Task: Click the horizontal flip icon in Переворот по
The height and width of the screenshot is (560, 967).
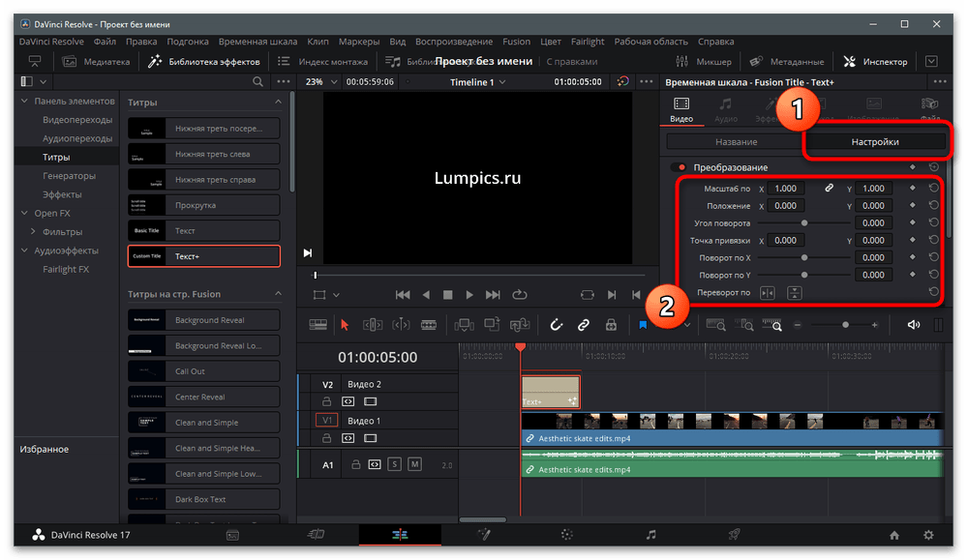Action: pyautogui.click(x=768, y=292)
